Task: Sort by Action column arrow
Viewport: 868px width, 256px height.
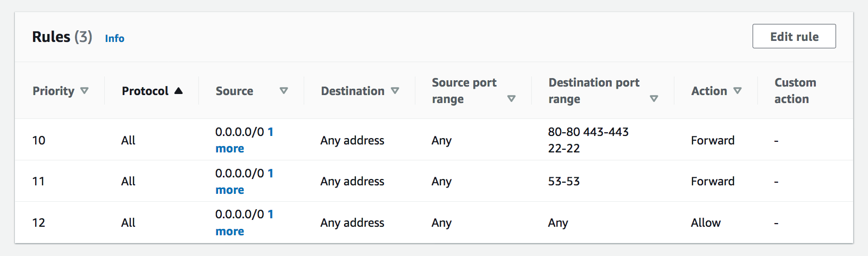Action: 737,91
